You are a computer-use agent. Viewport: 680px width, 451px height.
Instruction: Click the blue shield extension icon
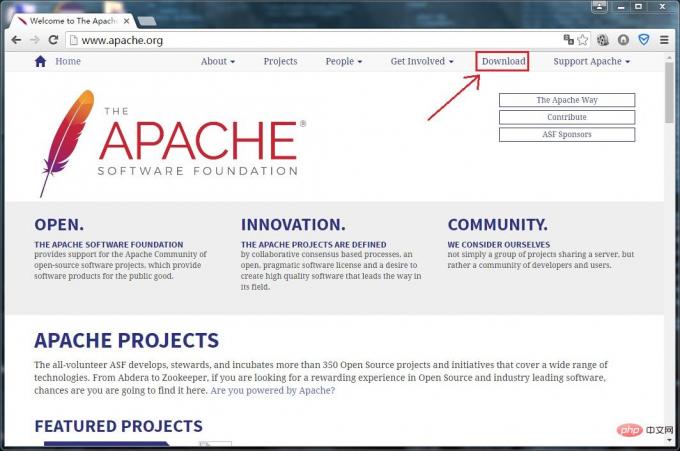644,40
